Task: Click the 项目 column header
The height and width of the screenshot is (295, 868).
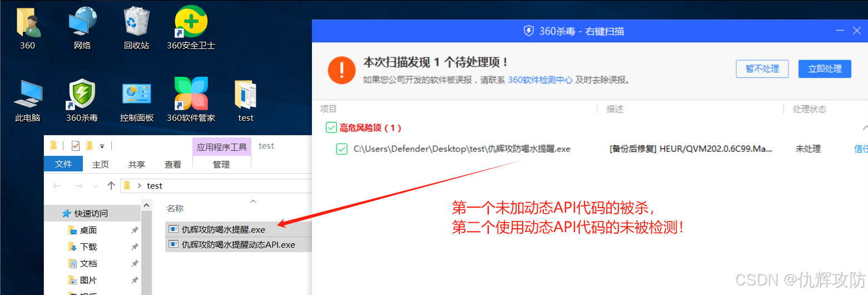Action: [329, 109]
